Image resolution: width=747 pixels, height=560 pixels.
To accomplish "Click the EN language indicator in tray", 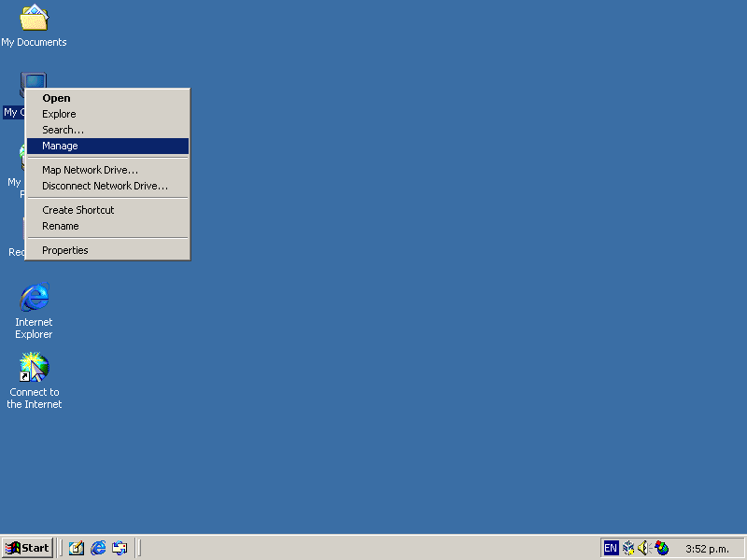I will [x=611, y=548].
